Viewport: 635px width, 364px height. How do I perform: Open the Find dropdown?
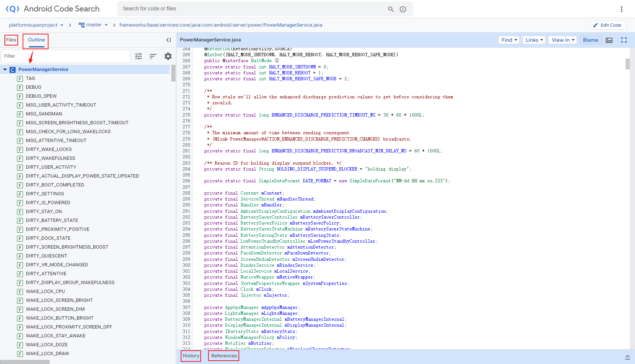click(509, 40)
